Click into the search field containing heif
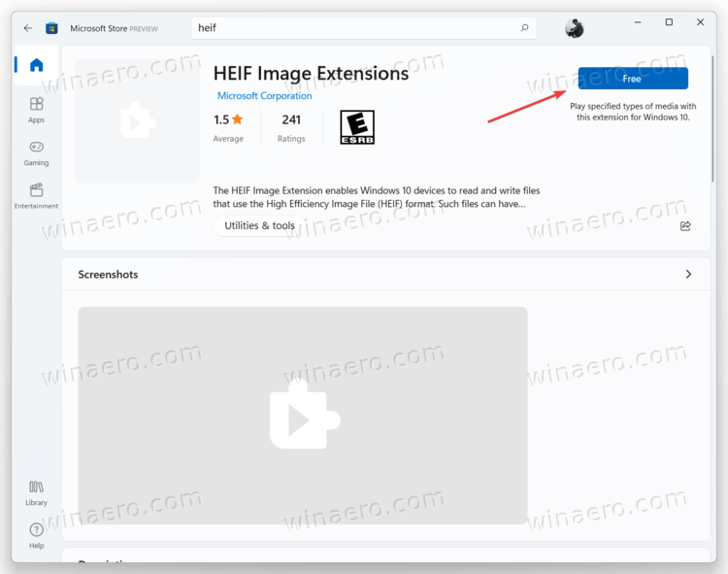The width and height of the screenshot is (728, 574). point(364,28)
